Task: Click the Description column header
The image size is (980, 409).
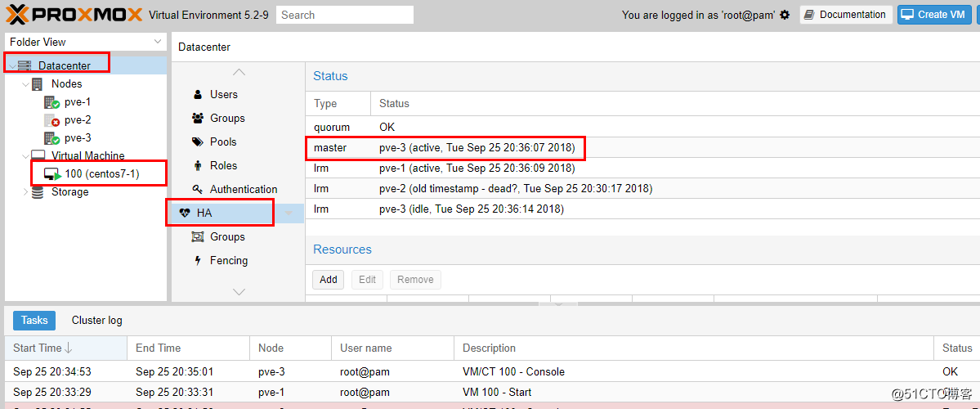Action: click(x=695, y=348)
